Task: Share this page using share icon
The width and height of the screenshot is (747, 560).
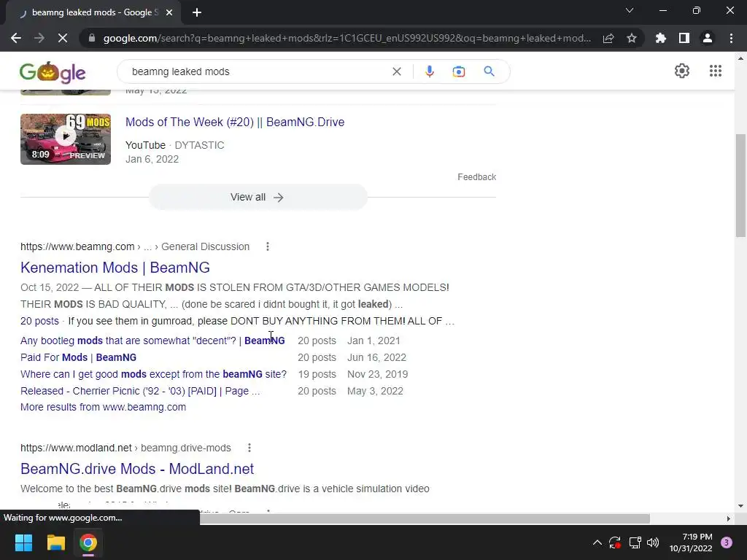Action: pyautogui.click(x=608, y=38)
